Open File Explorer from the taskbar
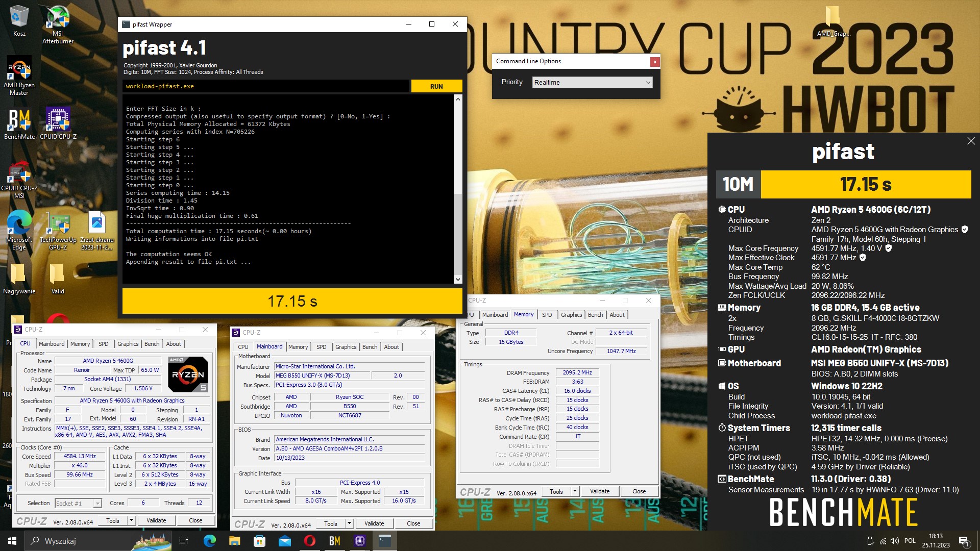980x551 pixels. (234, 541)
